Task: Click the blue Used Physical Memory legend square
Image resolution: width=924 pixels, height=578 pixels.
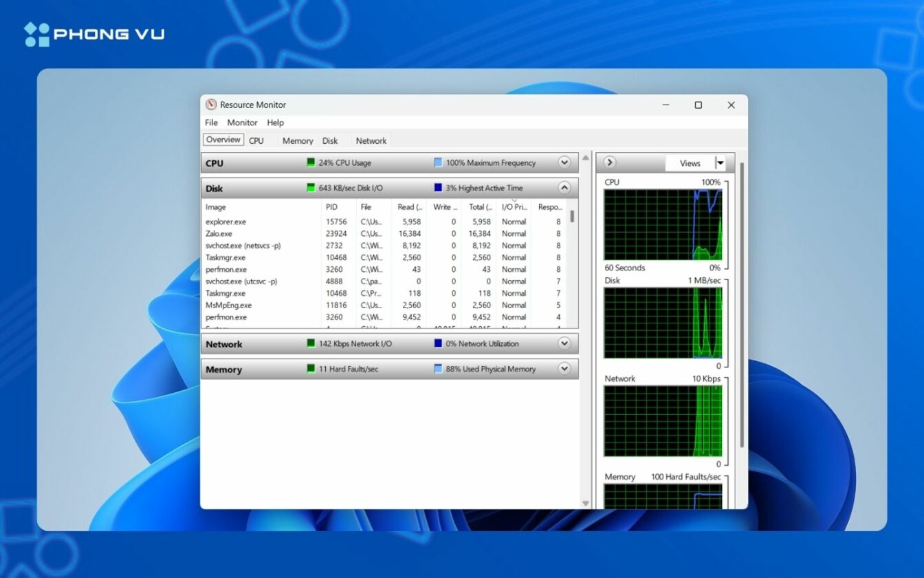Action: [438, 369]
